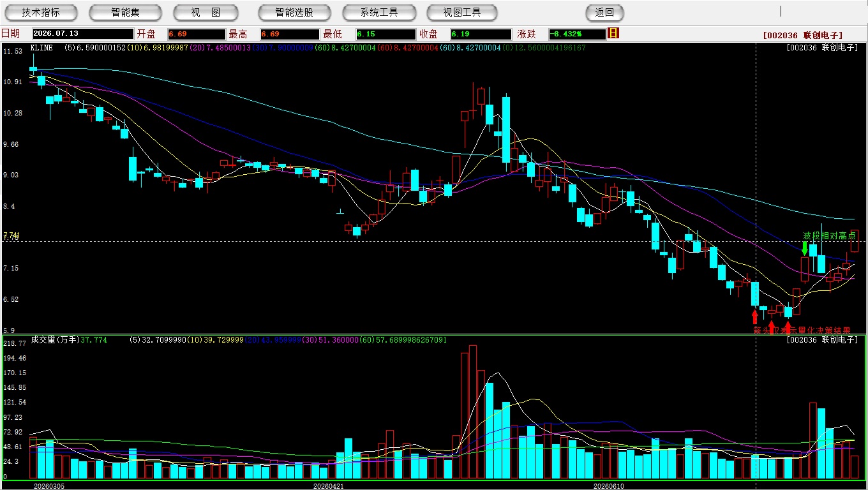Viewport: 868px width, 490px height.
Task: Click the red [002036 联创电子] header label
Action: pyautogui.click(x=803, y=35)
